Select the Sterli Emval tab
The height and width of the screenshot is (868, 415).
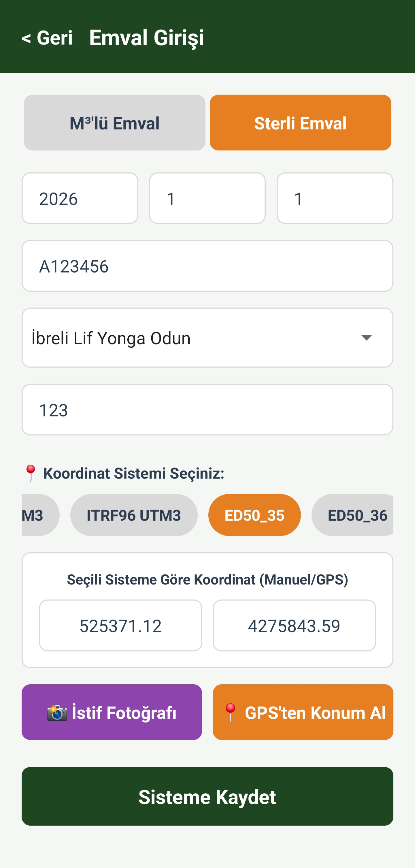301,123
